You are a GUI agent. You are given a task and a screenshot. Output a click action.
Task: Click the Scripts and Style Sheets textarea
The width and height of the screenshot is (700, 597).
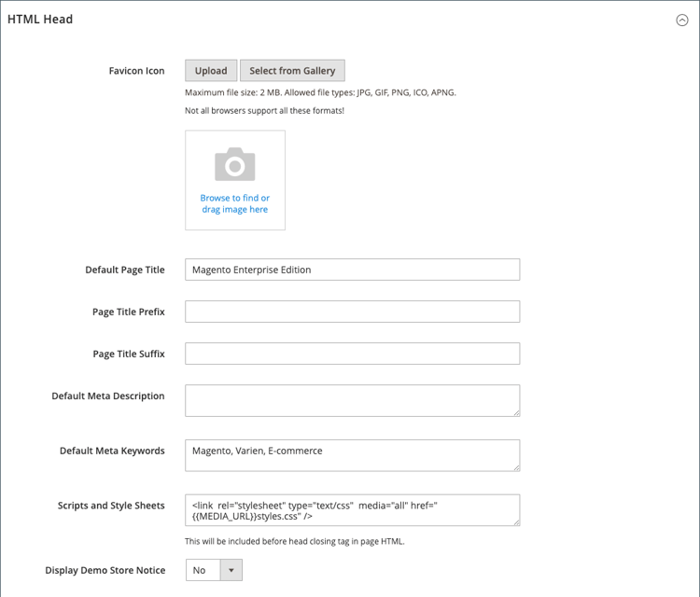pyautogui.click(x=352, y=510)
